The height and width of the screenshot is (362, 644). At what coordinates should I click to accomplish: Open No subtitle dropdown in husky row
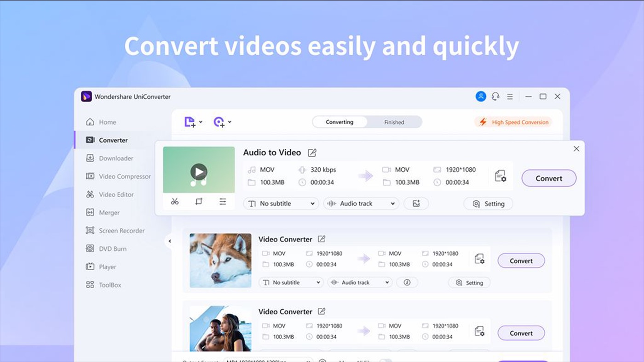click(x=291, y=283)
